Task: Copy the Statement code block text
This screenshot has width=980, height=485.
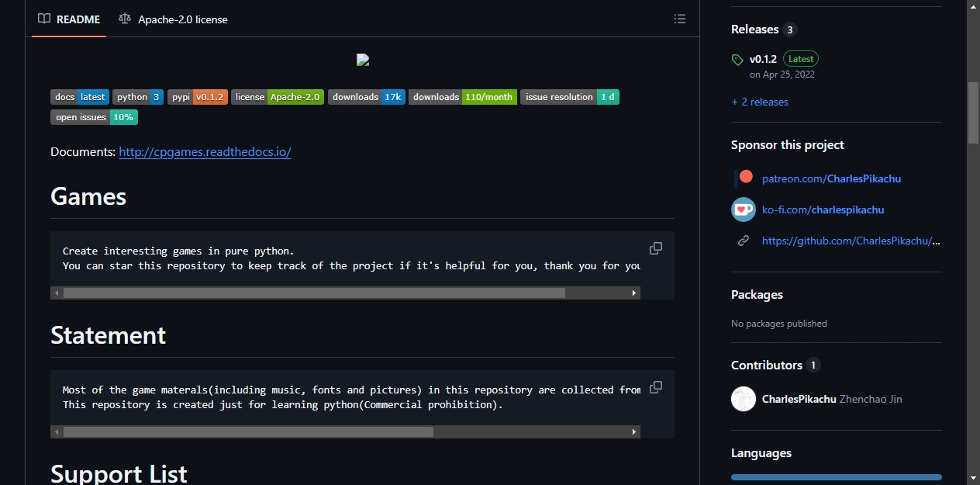Action: pos(656,387)
